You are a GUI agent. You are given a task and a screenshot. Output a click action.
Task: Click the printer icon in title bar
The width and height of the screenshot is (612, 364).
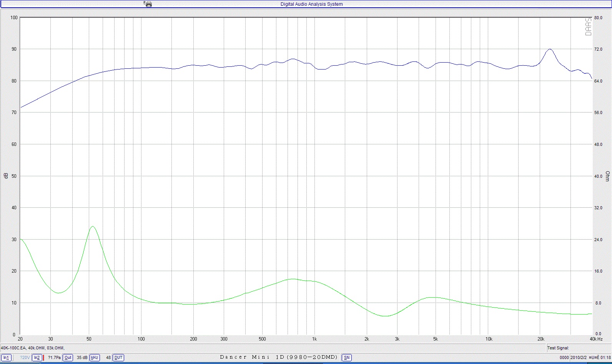click(x=148, y=4)
